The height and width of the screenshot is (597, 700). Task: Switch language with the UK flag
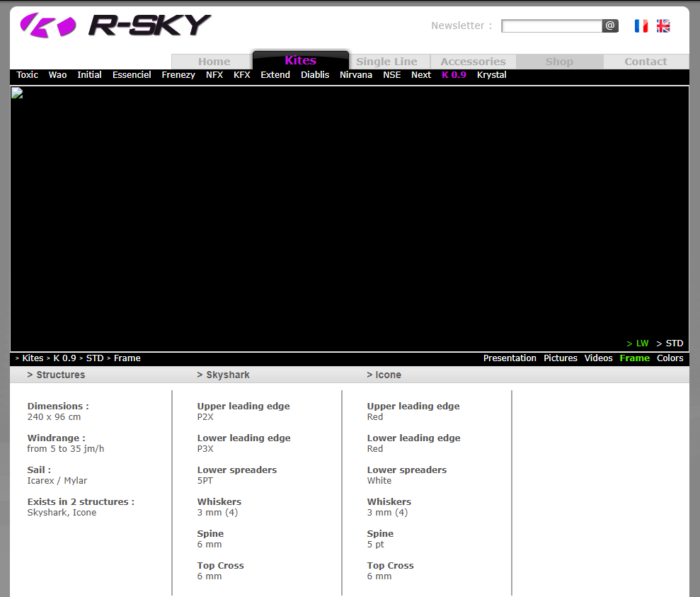(663, 26)
